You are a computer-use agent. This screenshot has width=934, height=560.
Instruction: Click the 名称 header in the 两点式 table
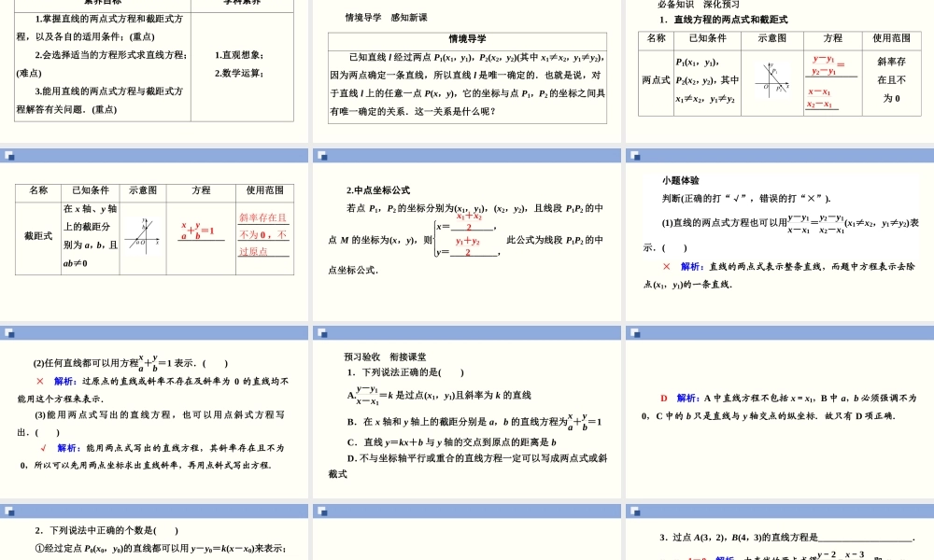tap(656, 38)
